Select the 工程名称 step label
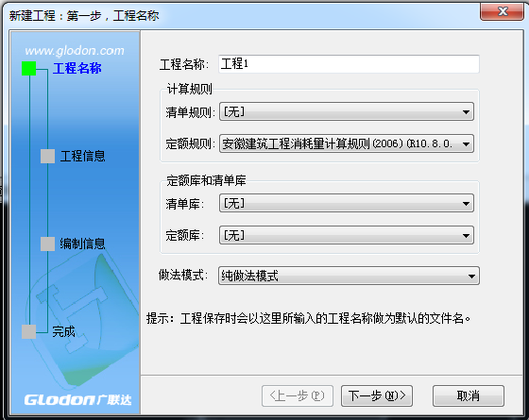This screenshot has height=420, width=529. [77, 68]
